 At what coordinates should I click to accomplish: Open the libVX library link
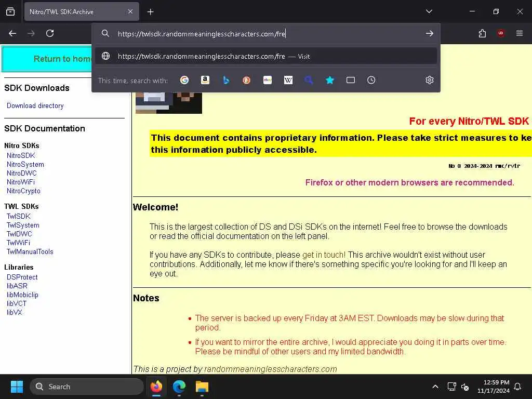[14, 312]
